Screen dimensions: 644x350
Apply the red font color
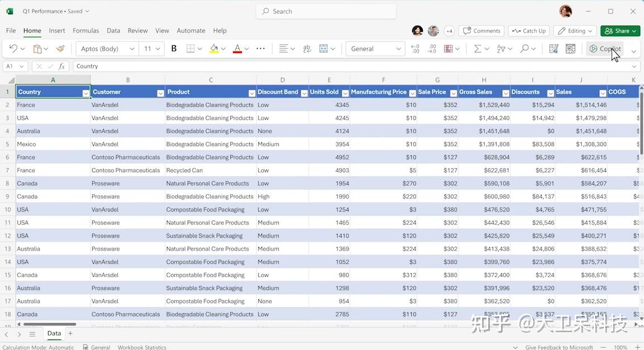[237, 49]
